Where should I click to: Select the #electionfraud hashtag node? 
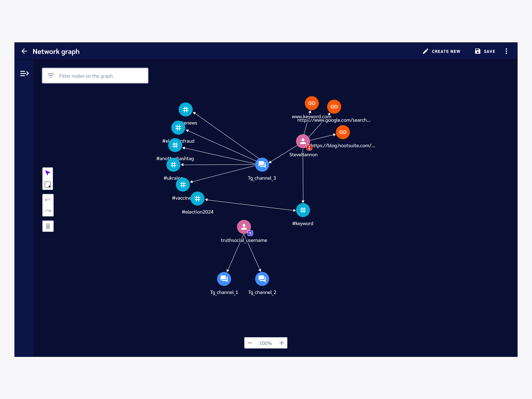pos(178,128)
